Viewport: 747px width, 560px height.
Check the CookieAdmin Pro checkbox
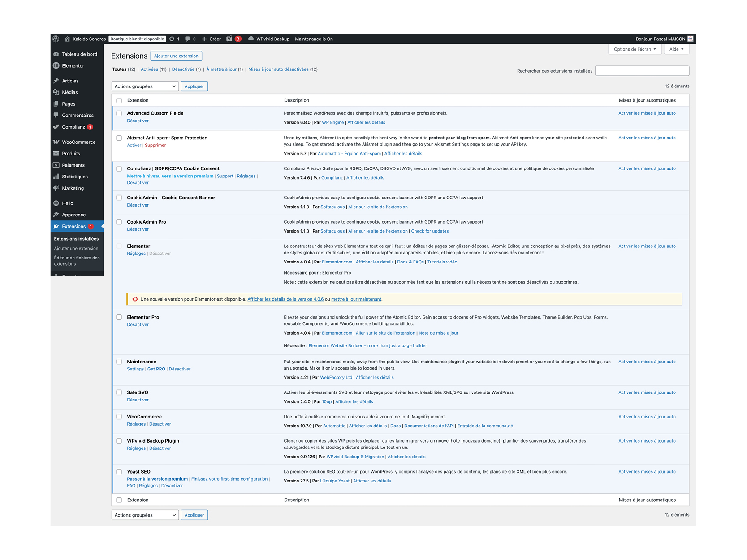[119, 222]
